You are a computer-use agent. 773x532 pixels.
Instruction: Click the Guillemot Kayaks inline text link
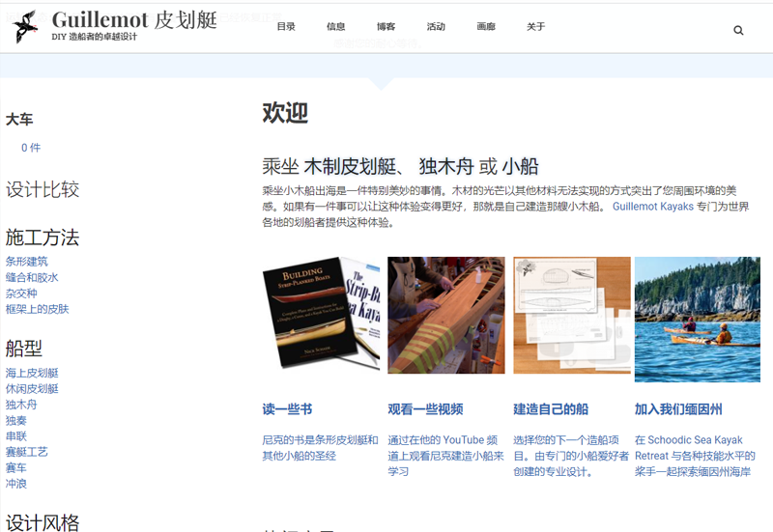click(x=652, y=207)
